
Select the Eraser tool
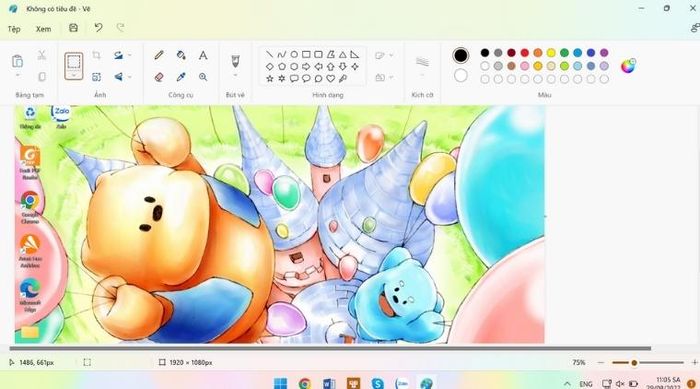pyautogui.click(x=159, y=77)
